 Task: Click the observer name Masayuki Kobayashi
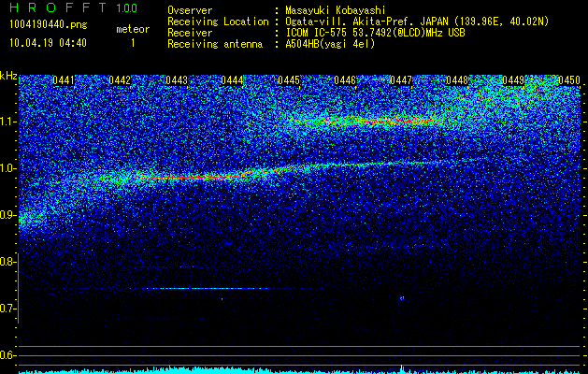(x=336, y=10)
